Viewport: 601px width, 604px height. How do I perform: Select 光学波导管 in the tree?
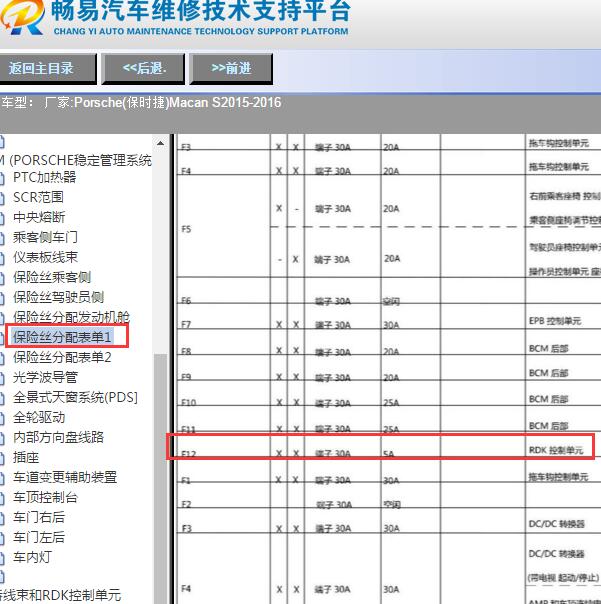point(45,378)
